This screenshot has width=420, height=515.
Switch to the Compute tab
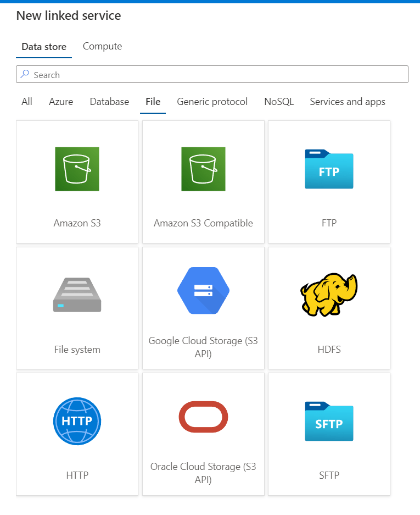[102, 46]
